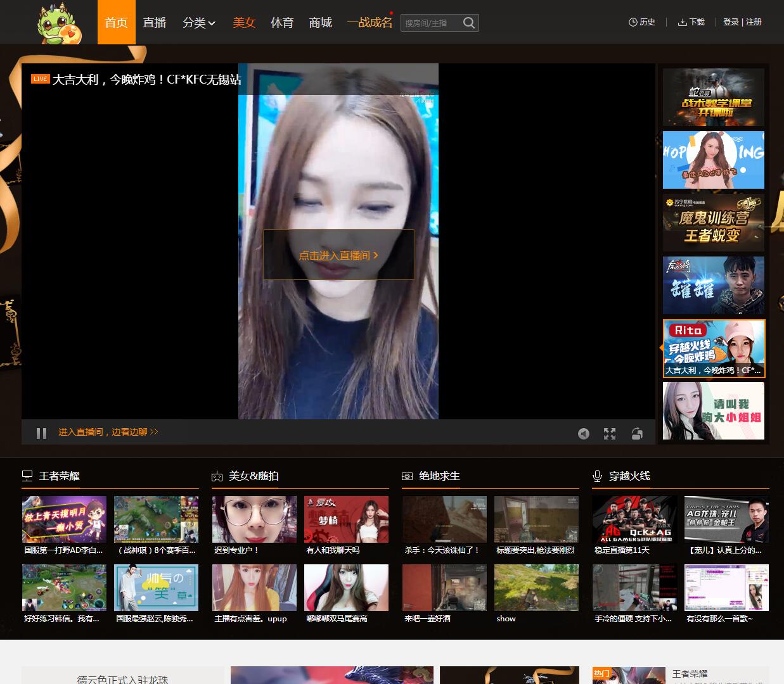Click the monitor icon beside 王者荣耀
This screenshot has height=684, width=784.
tap(27, 476)
